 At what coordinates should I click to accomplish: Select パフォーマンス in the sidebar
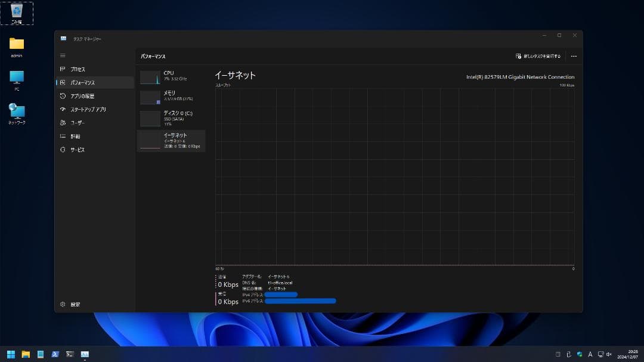(82, 83)
